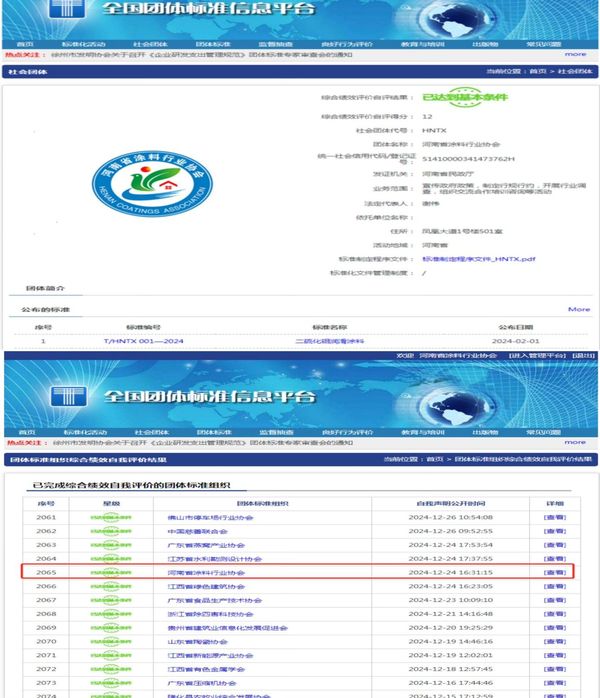Open 常见问题 in the results page navigation bar
The image size is (600, 698).
543,432
